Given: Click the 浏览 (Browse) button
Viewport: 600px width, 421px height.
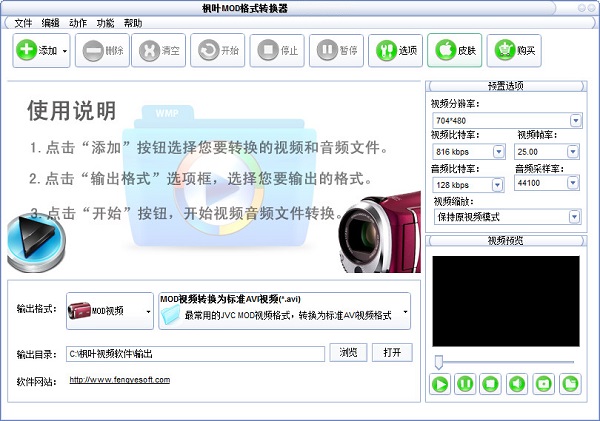Looking at the screenshot, I should (347, 353).
